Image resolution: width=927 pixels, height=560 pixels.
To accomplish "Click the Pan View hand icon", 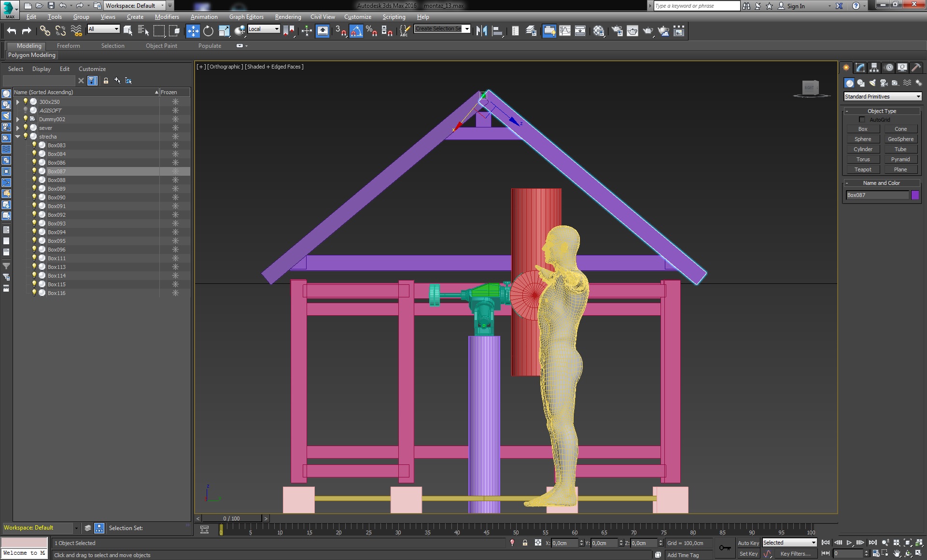I will 897,554.
